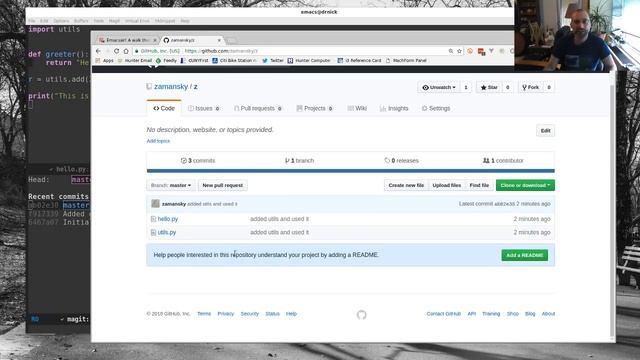Viewport: 640px width, 360px height.
Task: View the 1 contributor page
Action: coord(503,160)
